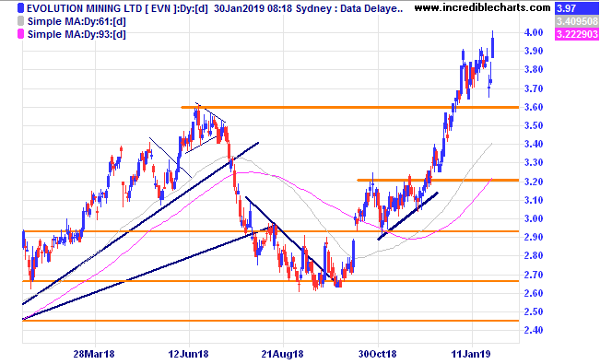Click the 2.60 price axis label

[x=534, y=293]
